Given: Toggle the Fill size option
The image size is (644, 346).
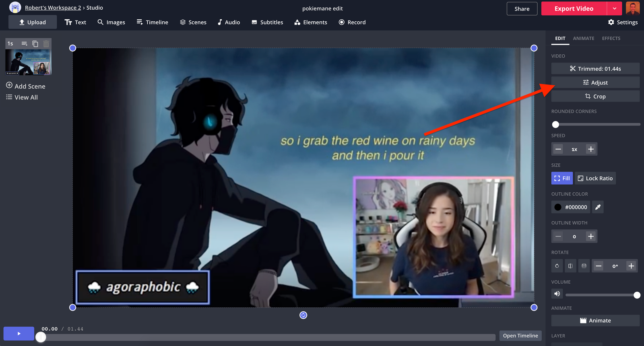Looking at the screenshot, I should point(562,178).
